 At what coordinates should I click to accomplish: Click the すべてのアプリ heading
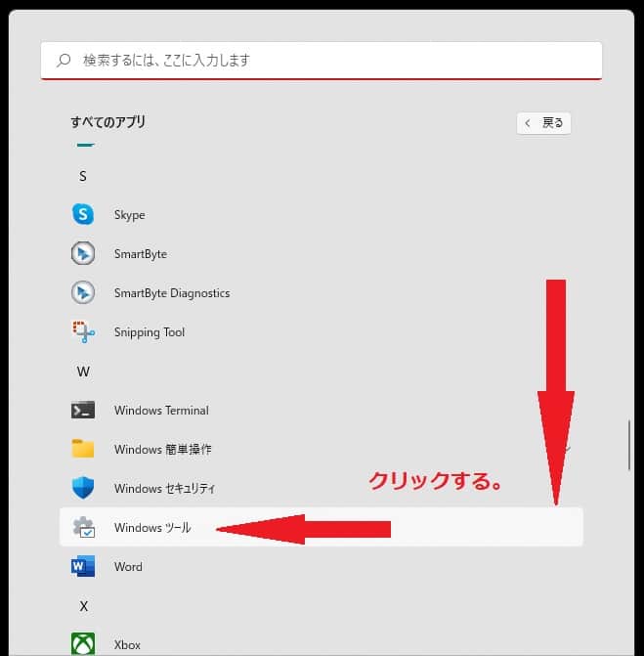pyautogui.click(x=107, y=122)
